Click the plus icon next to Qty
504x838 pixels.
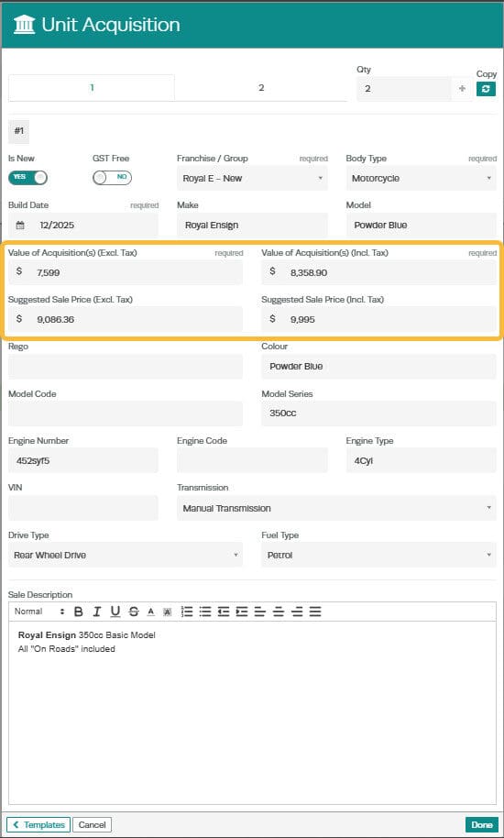coord(462,89)
